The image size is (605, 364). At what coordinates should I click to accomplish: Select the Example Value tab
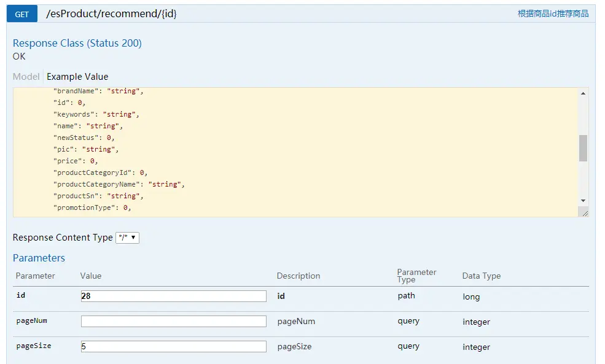pyautogui.click(x=77, y=77)
